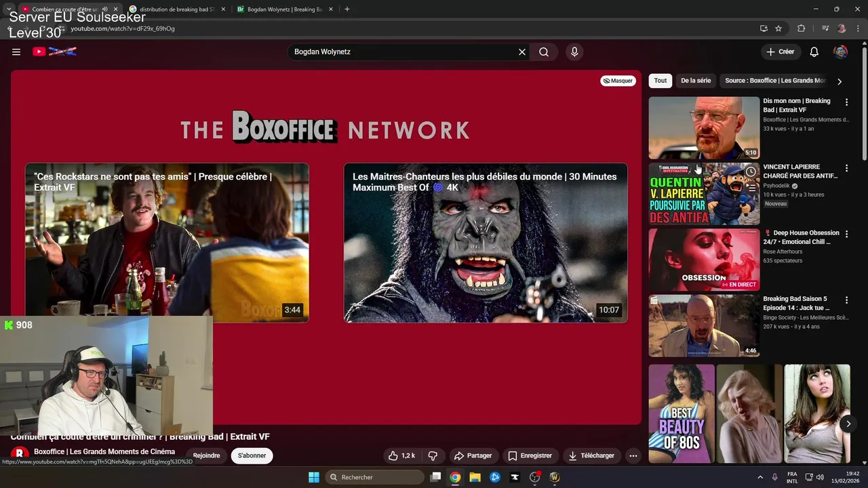This screenshot has width=868, height=488.
Task: Click the Rejoindre button
Action: 207,455
